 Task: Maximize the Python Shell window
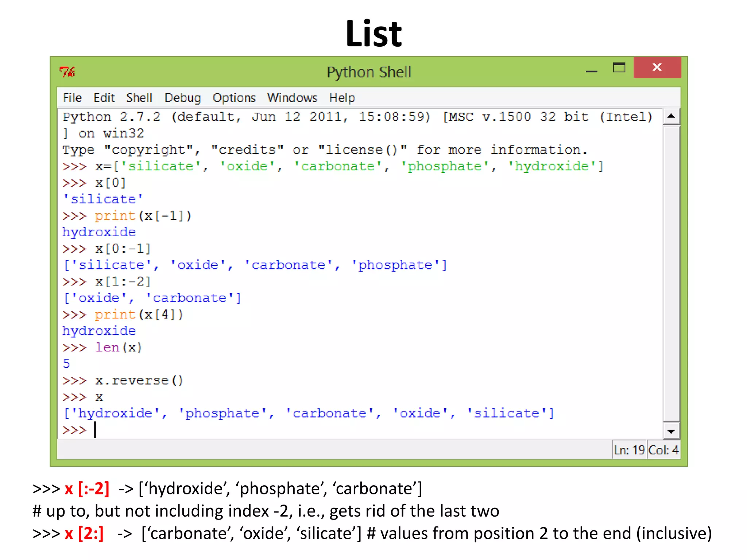(619, 68)
